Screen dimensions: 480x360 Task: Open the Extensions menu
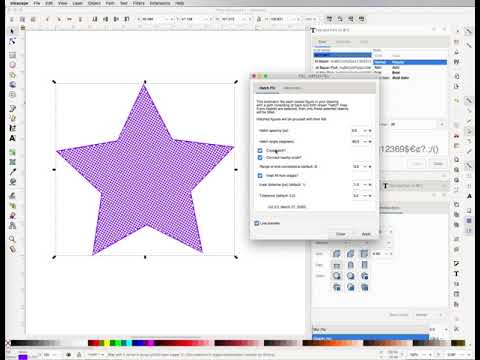(x=160, y=3)
